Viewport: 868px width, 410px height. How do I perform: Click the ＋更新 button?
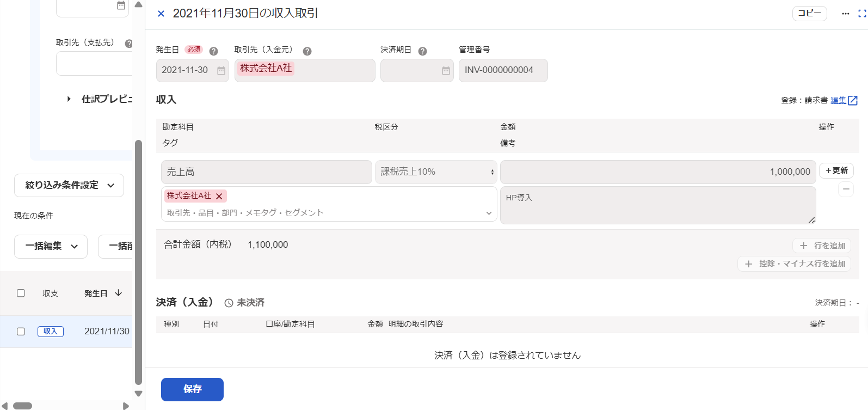(836, 170)
